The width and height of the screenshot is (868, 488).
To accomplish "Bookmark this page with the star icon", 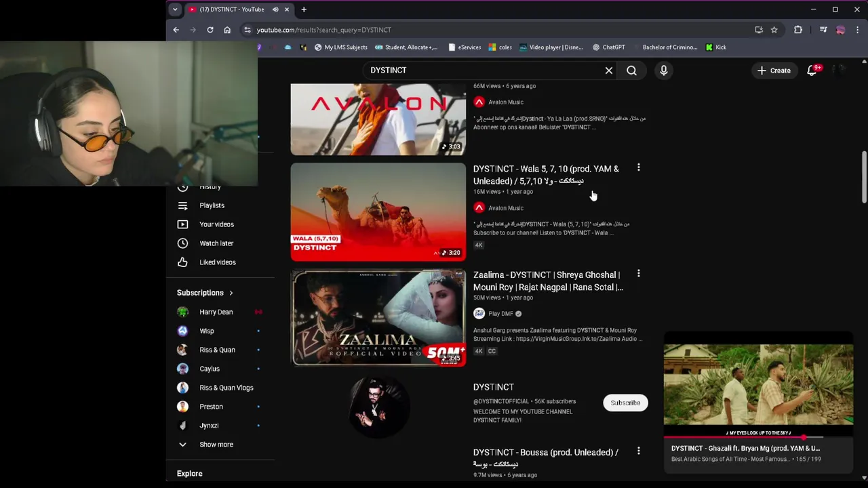I will pyautogui.click(x=774, y=30).
